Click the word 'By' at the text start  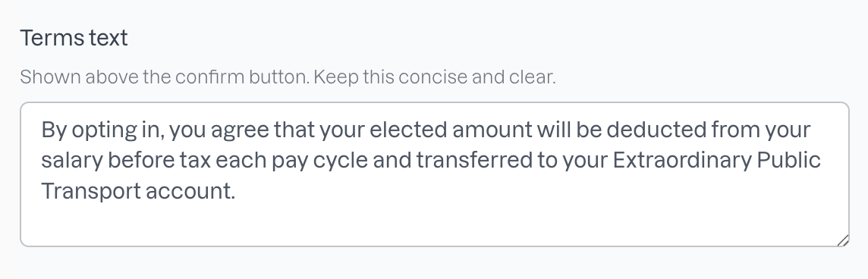55,130
